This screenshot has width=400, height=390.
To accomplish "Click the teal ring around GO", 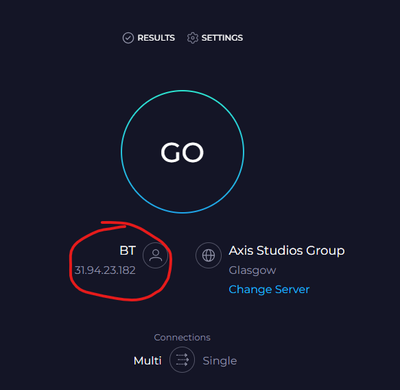I will pyautogui.click(x=182, y=91).
